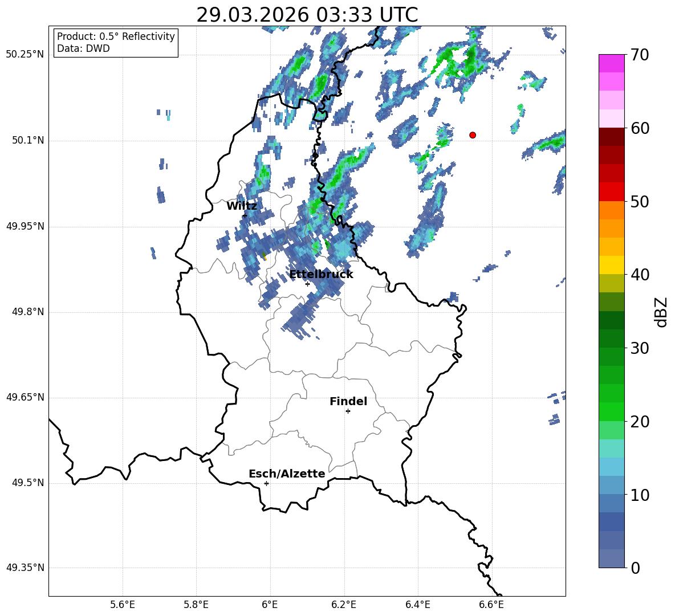
Task: Click the Wiltz station cross marker
Action: click(x=245, y=215)
